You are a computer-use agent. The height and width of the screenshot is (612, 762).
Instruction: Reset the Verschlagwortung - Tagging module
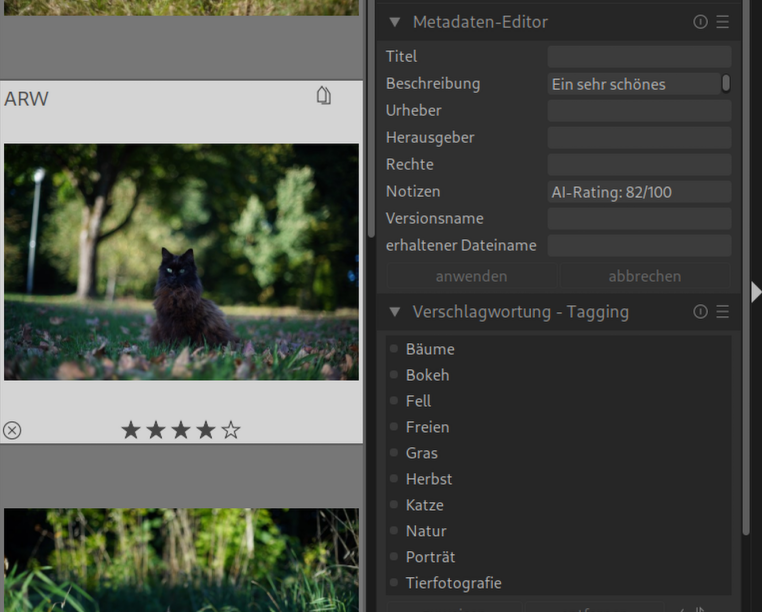click(700, 312)
